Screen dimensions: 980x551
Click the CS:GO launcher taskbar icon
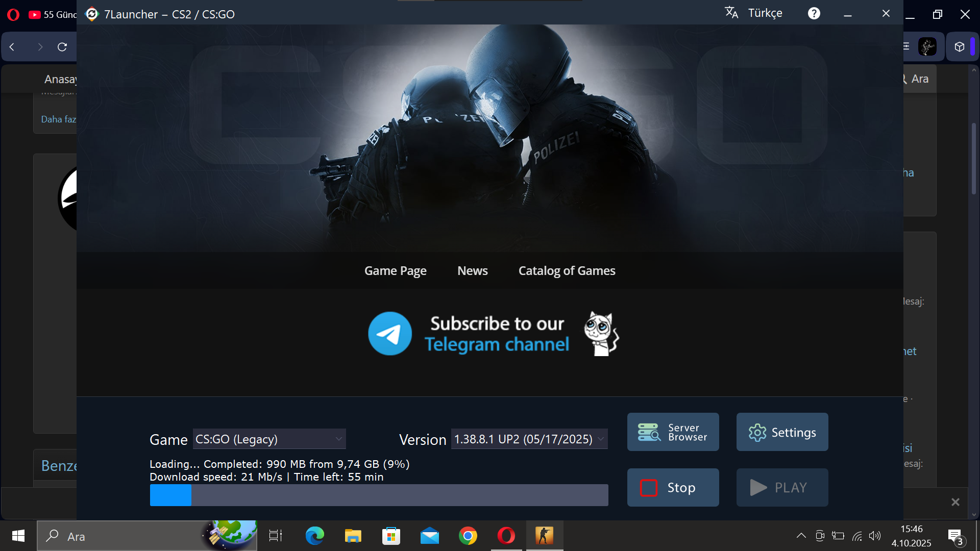click(x=544, y=536)
